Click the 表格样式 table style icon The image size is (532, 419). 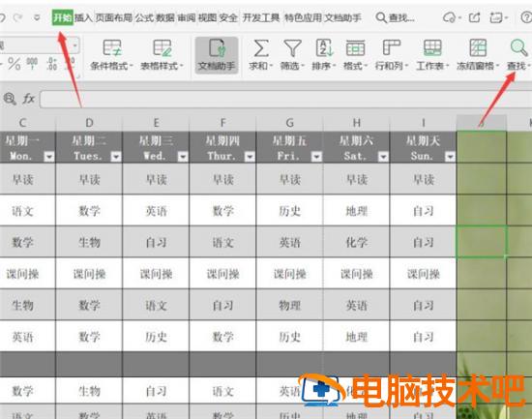tap(162, 55)
